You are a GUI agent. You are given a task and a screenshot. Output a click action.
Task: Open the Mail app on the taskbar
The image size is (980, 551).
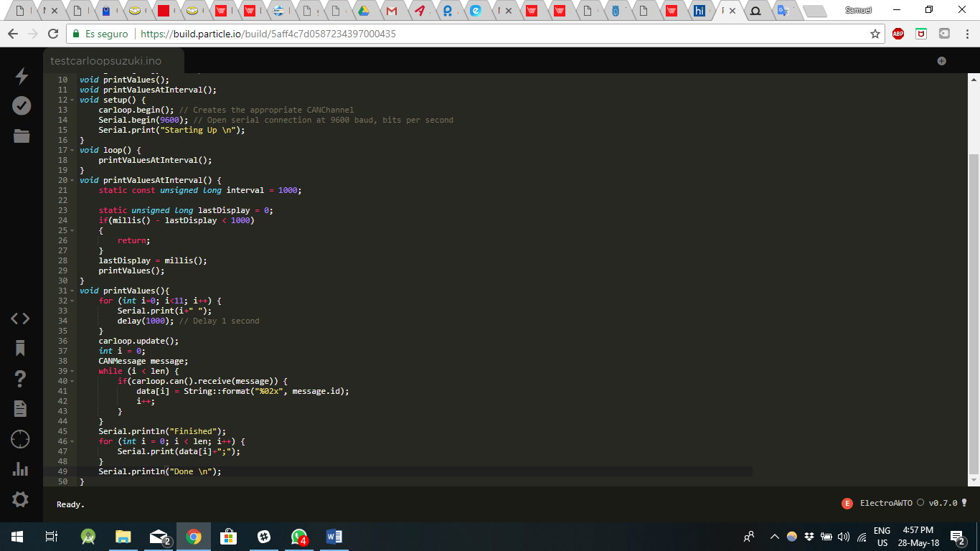pos(159,537)
